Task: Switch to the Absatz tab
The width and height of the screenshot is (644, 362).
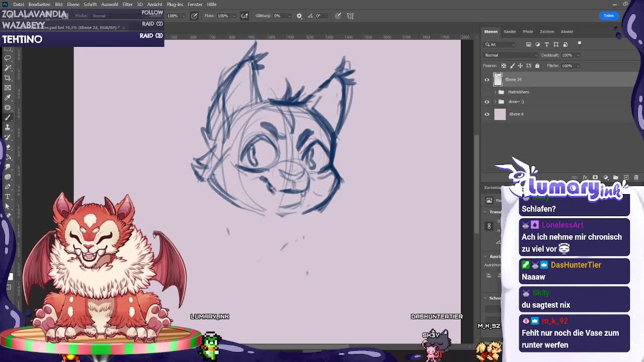Action: pyautogui.click(x=567, y=32)
